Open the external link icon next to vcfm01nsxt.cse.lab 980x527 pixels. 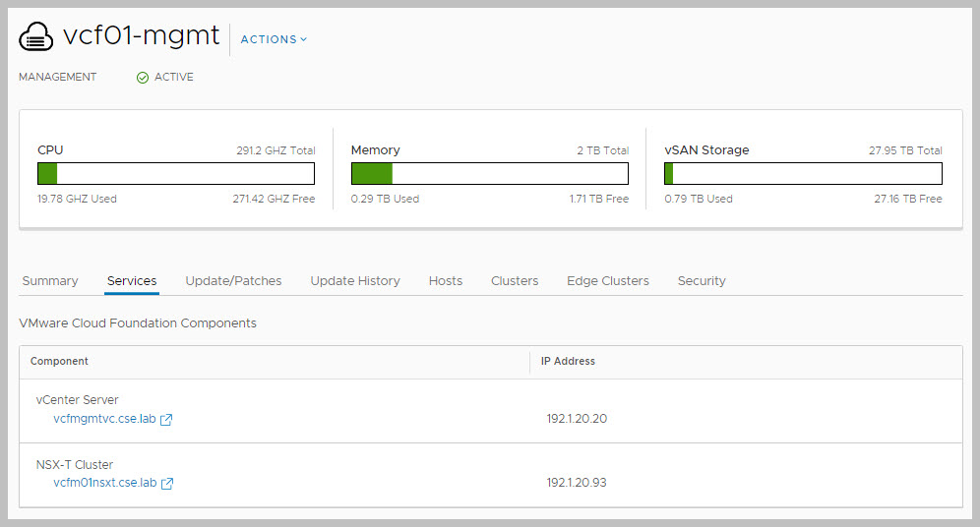167,484
